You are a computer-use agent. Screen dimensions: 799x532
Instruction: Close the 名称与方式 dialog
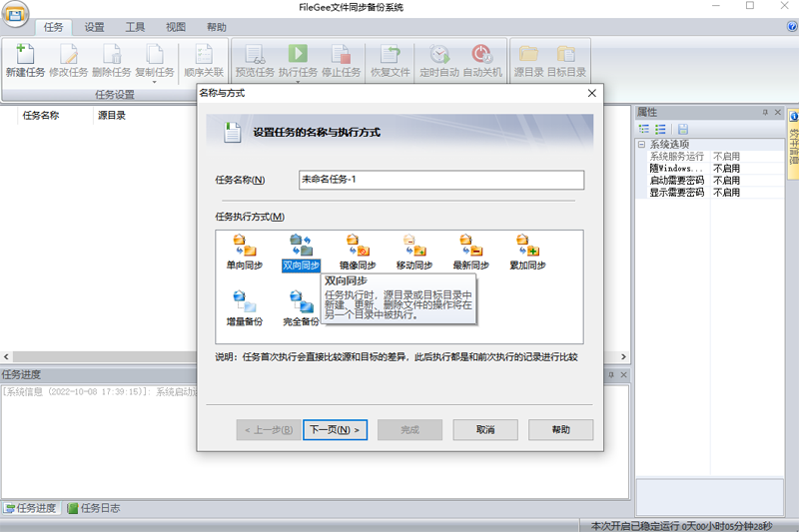[591, 93]
